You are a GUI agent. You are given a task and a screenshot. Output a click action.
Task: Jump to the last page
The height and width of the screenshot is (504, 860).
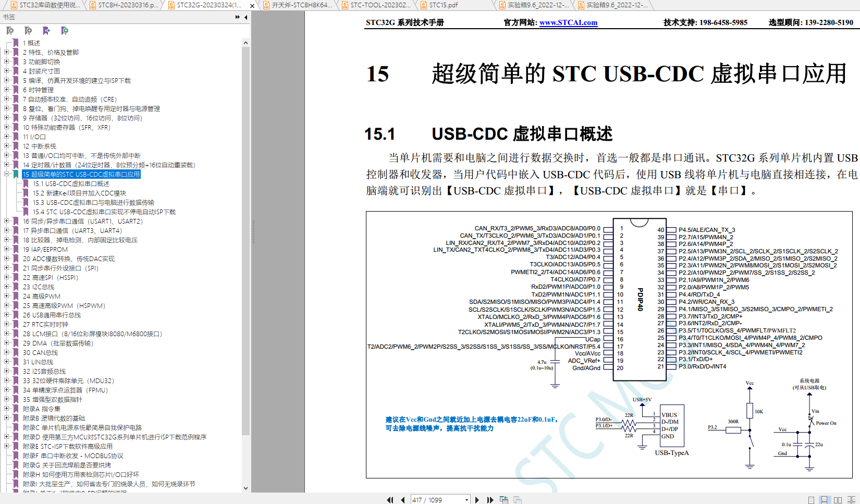(x=490, y=500)
